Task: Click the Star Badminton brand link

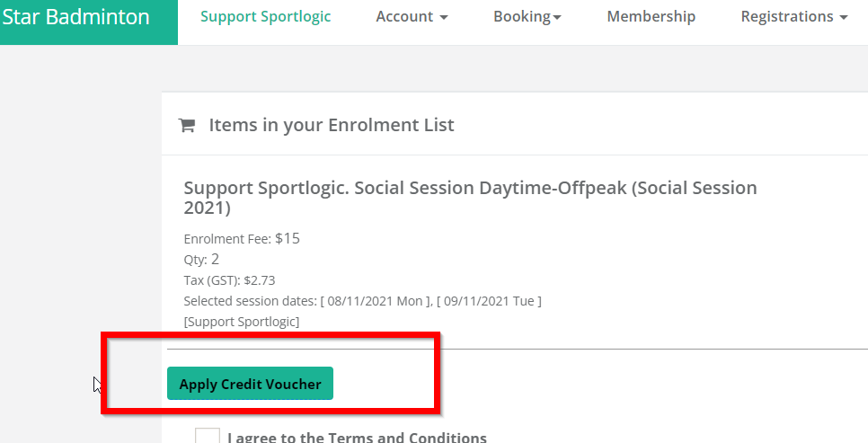Action: click(75, 16)
